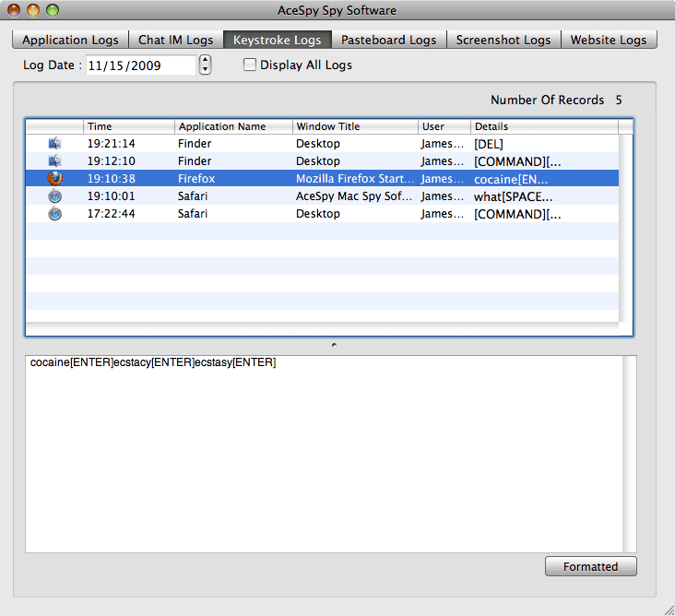Click the Log Date stepper arrows
This screenshot has width=675, height=616.
(x=205, y=65)
